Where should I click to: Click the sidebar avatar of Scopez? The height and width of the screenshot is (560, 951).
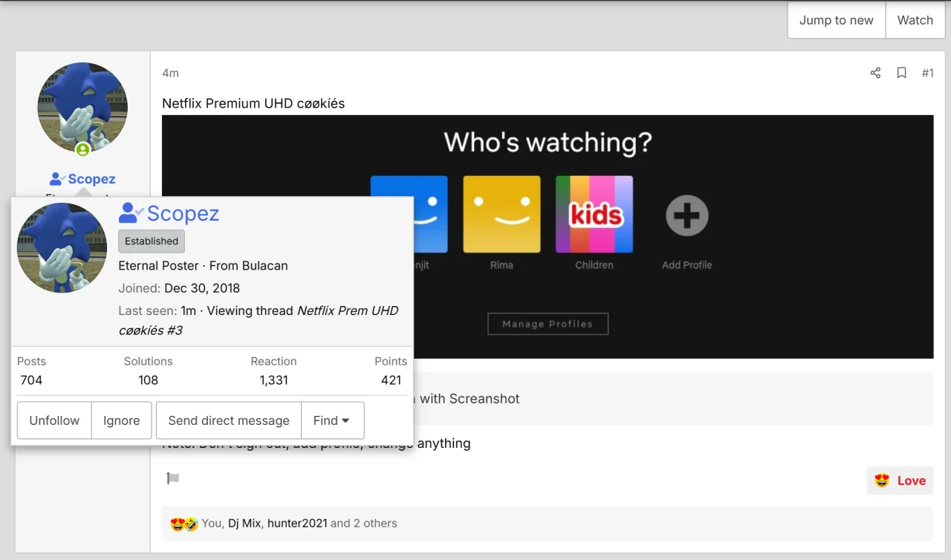click(82, 108)
